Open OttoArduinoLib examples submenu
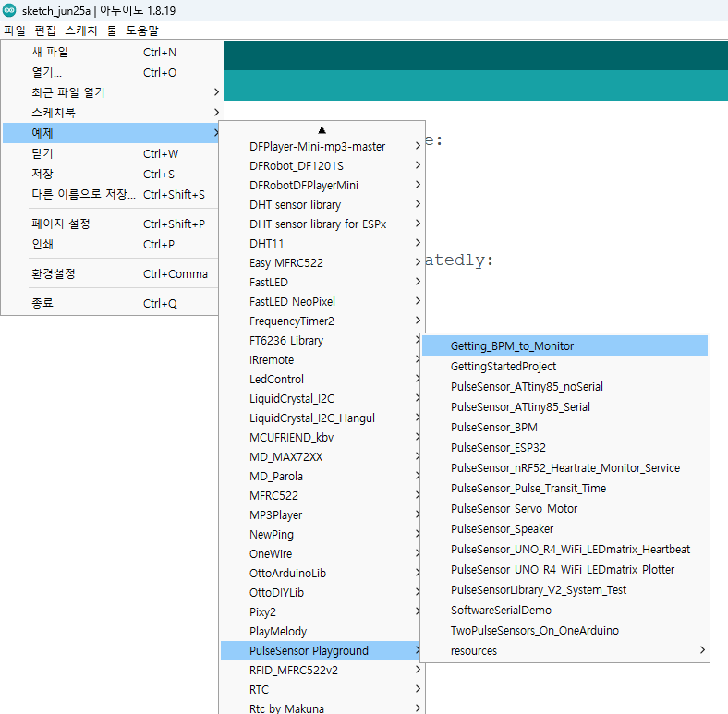728x714 pixels. 321,574
